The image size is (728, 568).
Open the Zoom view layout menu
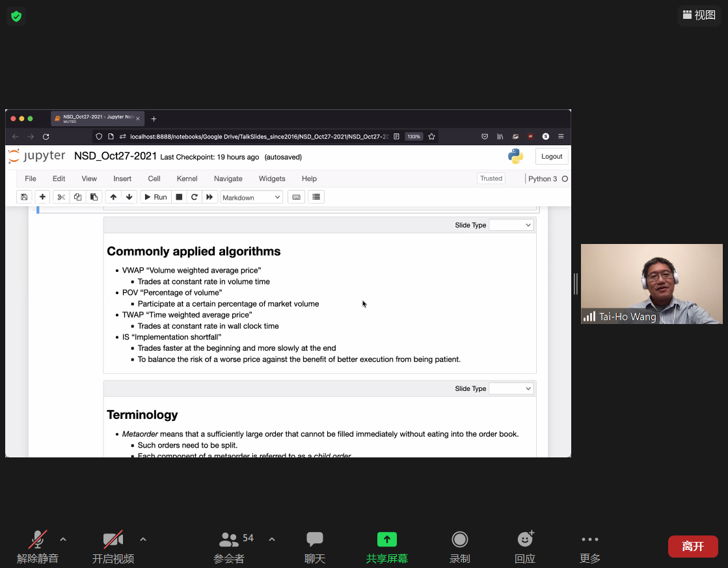(699, 16)
